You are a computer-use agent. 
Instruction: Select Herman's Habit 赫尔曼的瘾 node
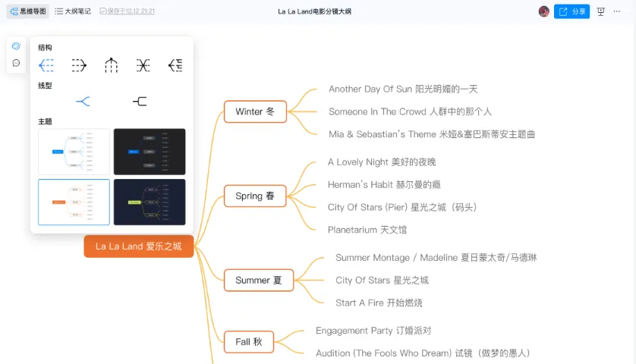click(x=384, y=184)
